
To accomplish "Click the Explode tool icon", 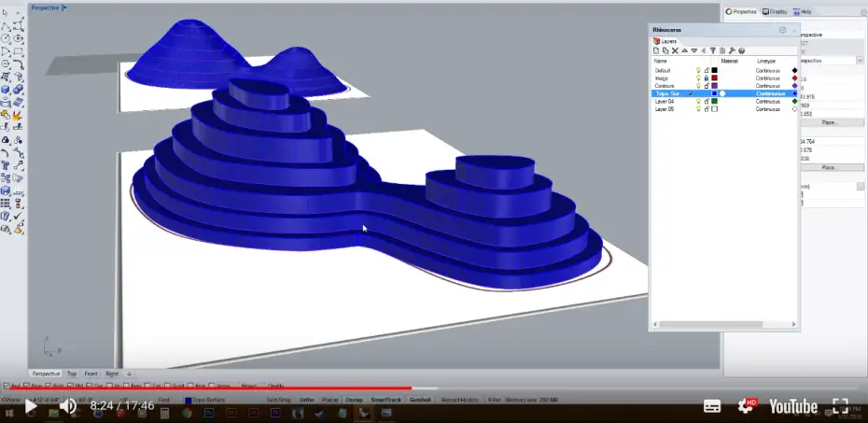I will [x=19, y=115].
